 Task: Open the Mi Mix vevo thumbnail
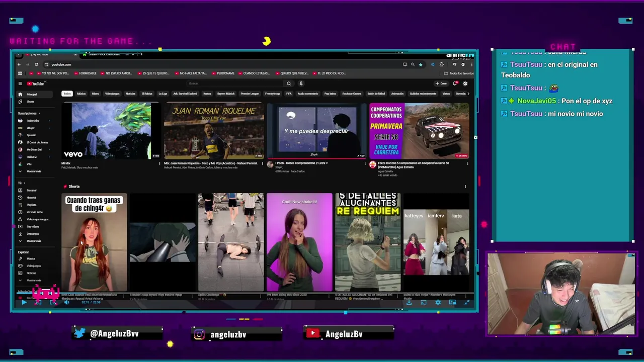click(x=111, y=131)
